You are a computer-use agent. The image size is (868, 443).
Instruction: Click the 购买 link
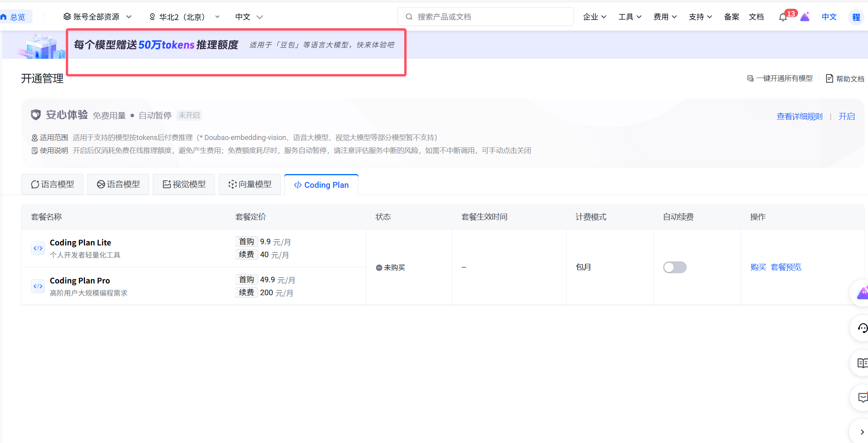pyautogui.click(x=758, y=267)
